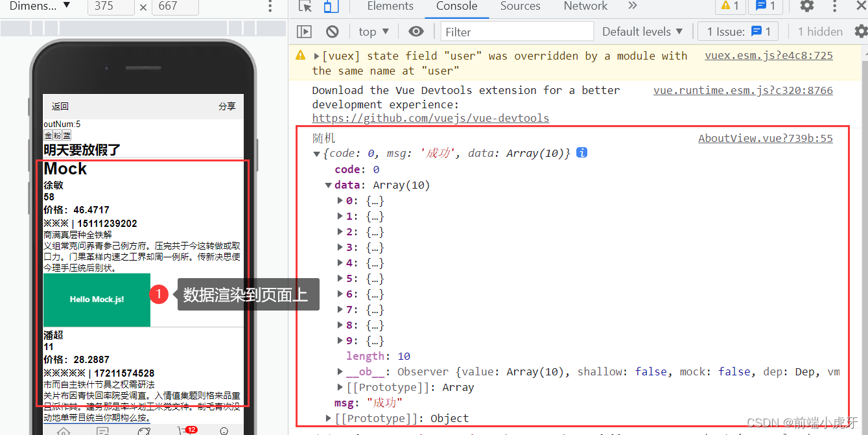This screenshot has height=435, width=868.
Task: Click the length: 10 property
Action: point(378,356)
